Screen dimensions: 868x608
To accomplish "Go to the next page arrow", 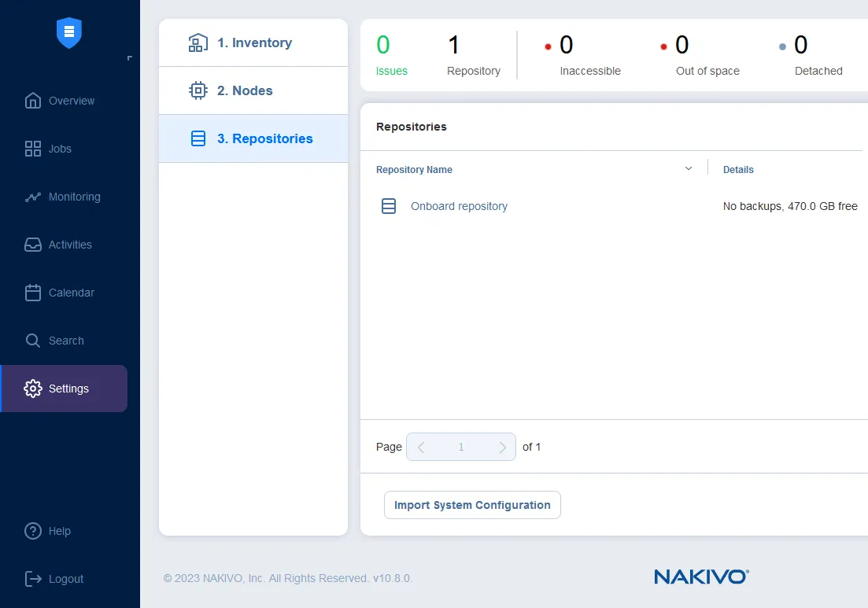I will [x=502, y=447].
